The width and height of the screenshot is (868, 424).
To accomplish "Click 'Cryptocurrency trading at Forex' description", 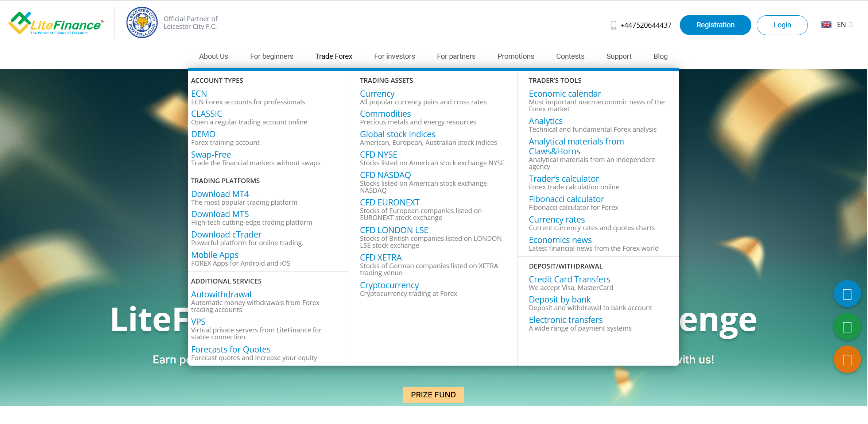I will point(408,294).
